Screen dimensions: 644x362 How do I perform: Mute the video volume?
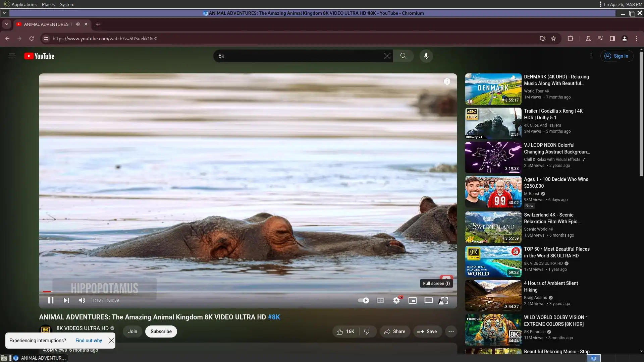coord(82,300)
